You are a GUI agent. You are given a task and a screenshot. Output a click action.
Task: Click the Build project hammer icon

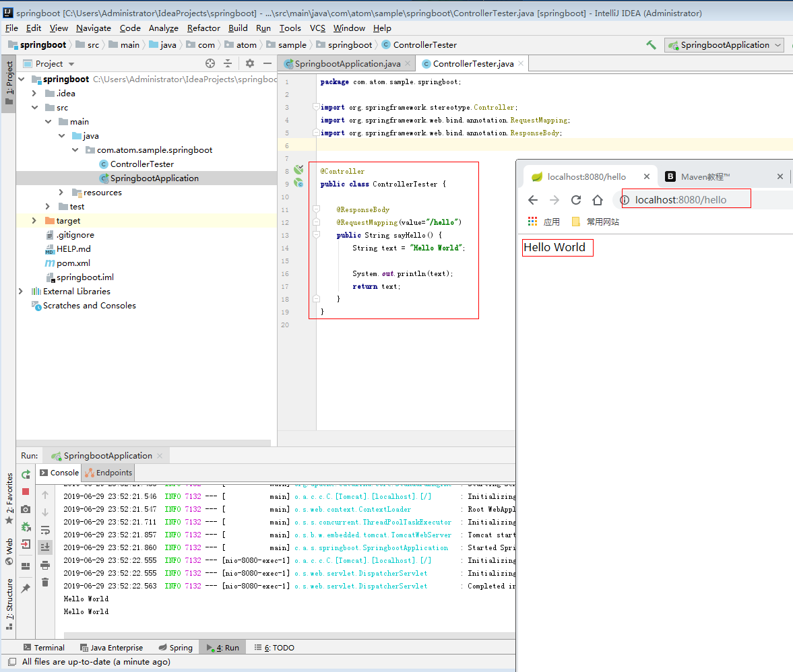[x=651, y=45]
